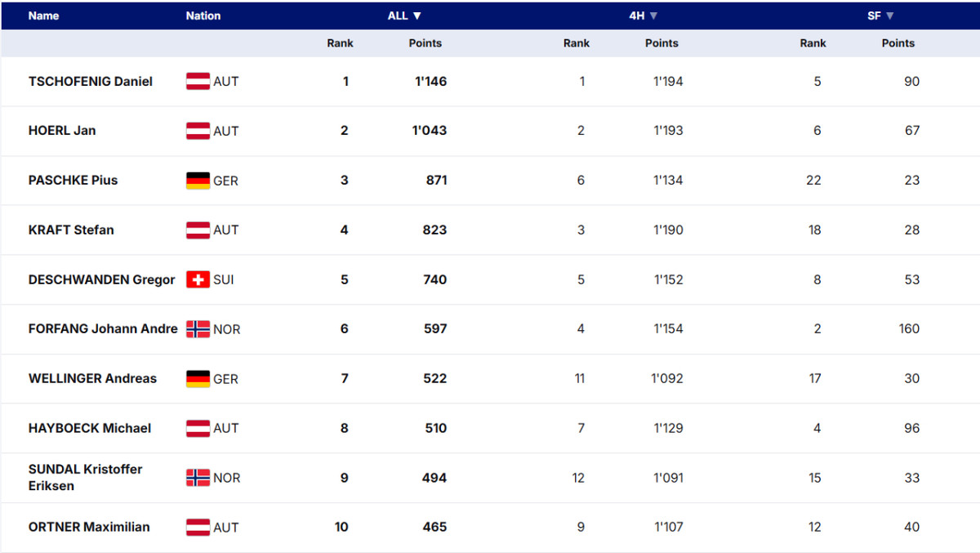Open KRAFT Stefan athlete profile
980x553 pixels.
point(71,230)
